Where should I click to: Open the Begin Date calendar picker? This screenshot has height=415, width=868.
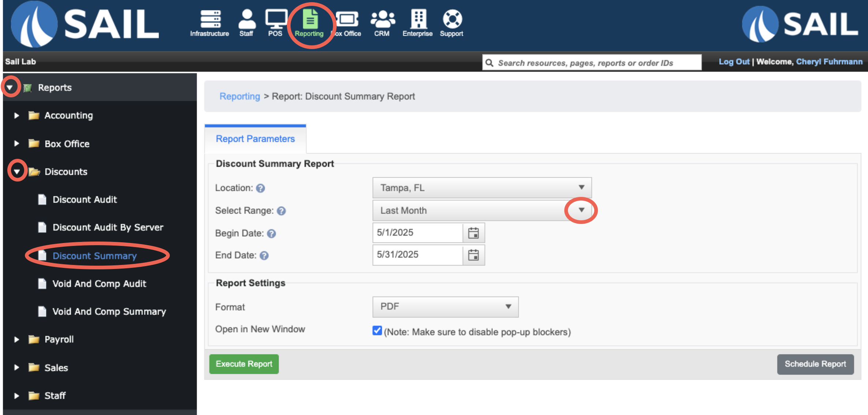pyautogui.click(x=474, y=233)
